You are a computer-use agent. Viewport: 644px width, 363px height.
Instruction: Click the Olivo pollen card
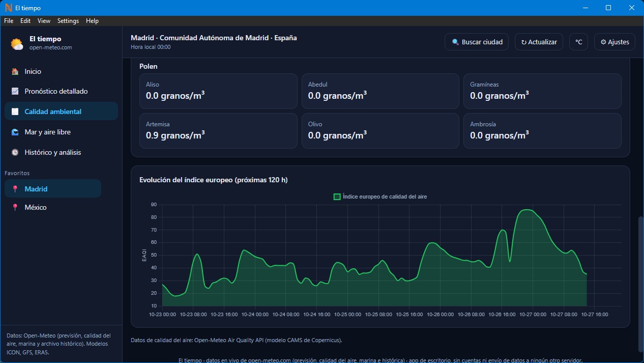coord(380,131)
